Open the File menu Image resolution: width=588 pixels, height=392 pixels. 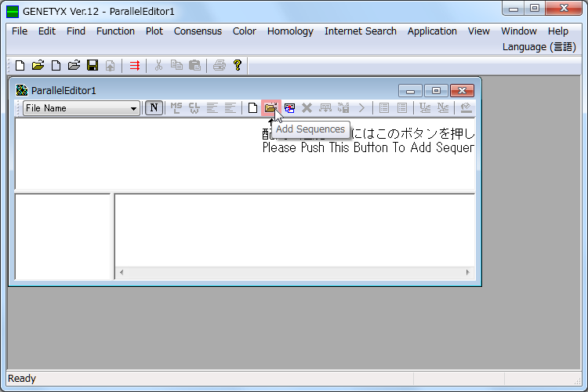[x=20, y=31]
